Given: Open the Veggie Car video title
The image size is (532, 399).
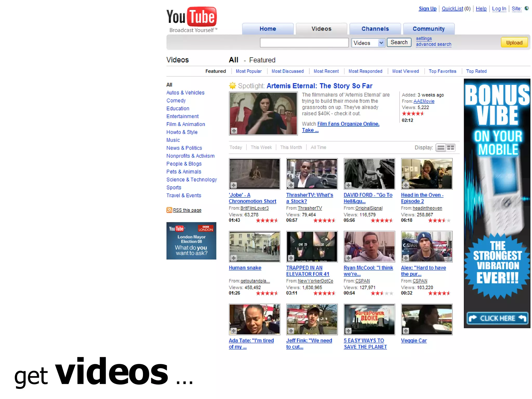Looking at the screenshot, I should tap(414, 341).
